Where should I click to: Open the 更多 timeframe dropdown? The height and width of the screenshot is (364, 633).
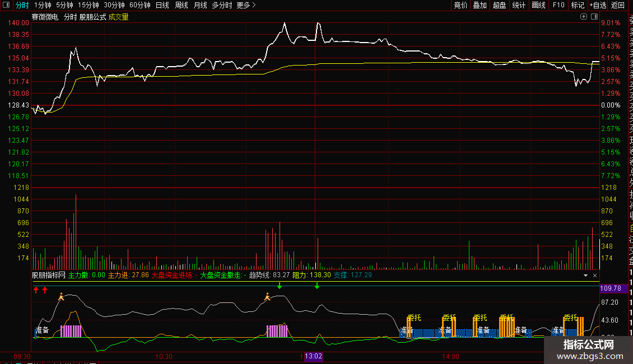pyautogui.click(x=246, y=5)
